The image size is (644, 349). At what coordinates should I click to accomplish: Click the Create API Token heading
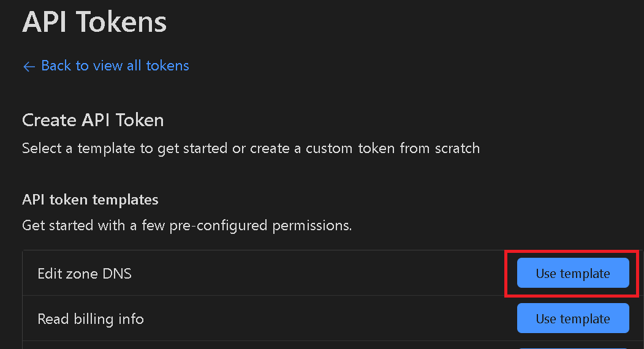[x=93, y=119]
